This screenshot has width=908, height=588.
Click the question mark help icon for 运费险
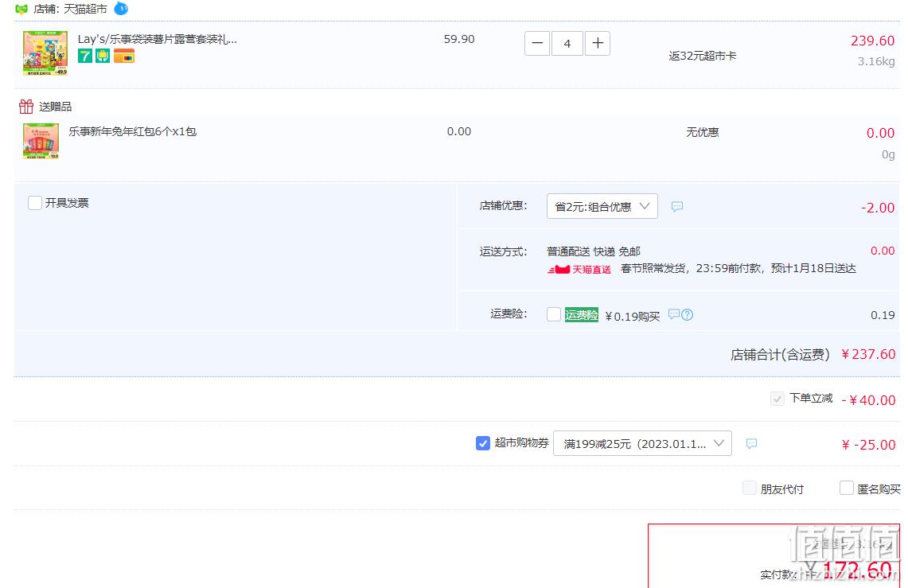pyautogui.click(x=688, y=315)
